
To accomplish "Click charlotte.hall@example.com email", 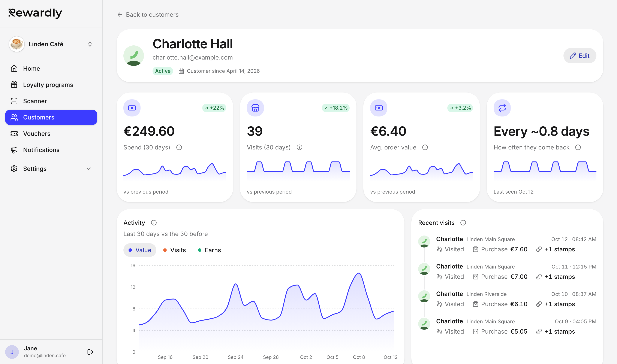I will point(193,57).
